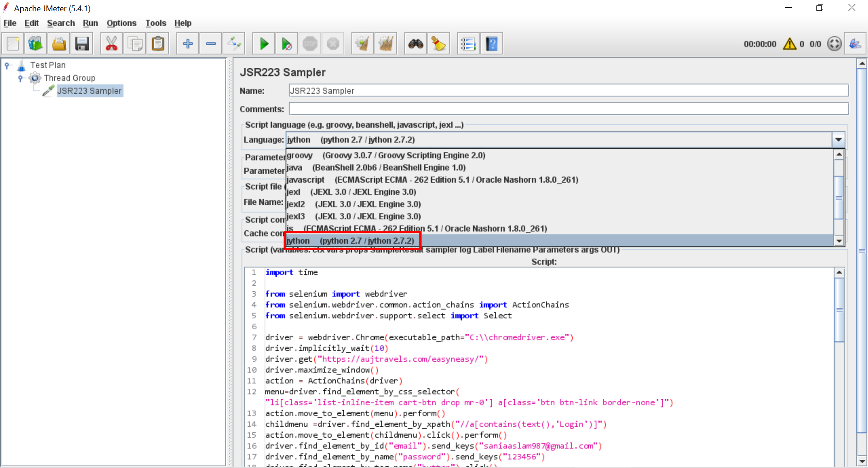Click the Clear results broom icon
868x468 pixels.
(x=363, y=44)
